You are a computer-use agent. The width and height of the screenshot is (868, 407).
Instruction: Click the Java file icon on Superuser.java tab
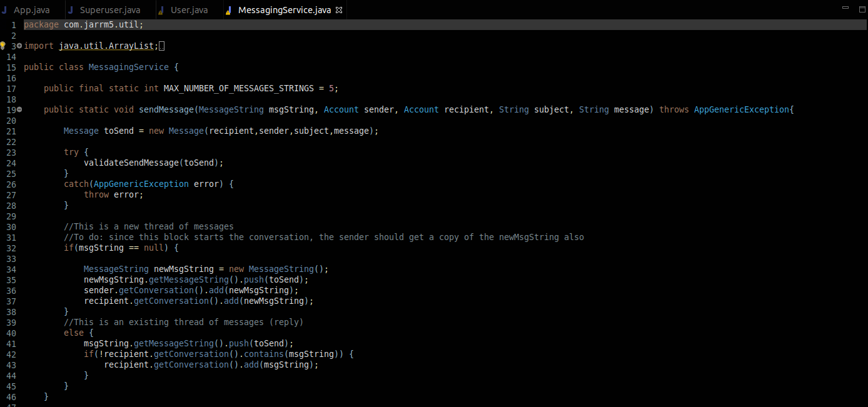(71, 11)
